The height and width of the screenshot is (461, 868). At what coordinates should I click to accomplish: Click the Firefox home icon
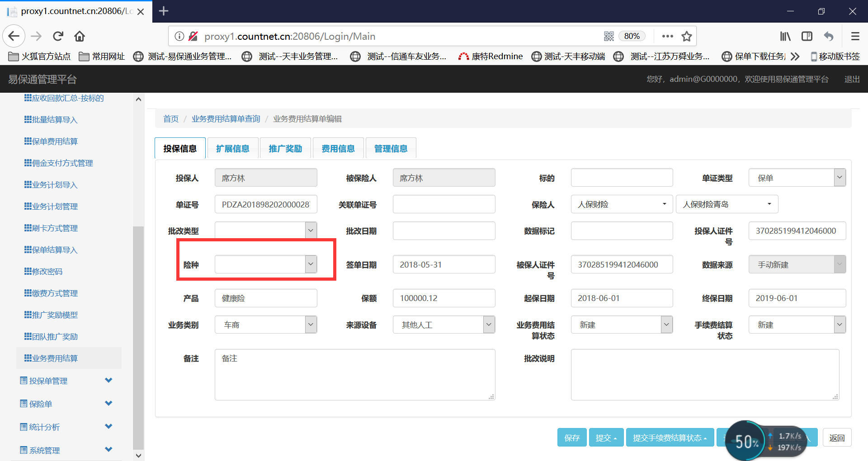(80, 36)
